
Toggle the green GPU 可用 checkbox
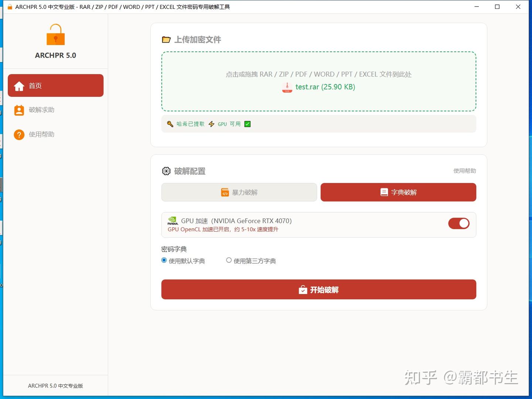248,124
